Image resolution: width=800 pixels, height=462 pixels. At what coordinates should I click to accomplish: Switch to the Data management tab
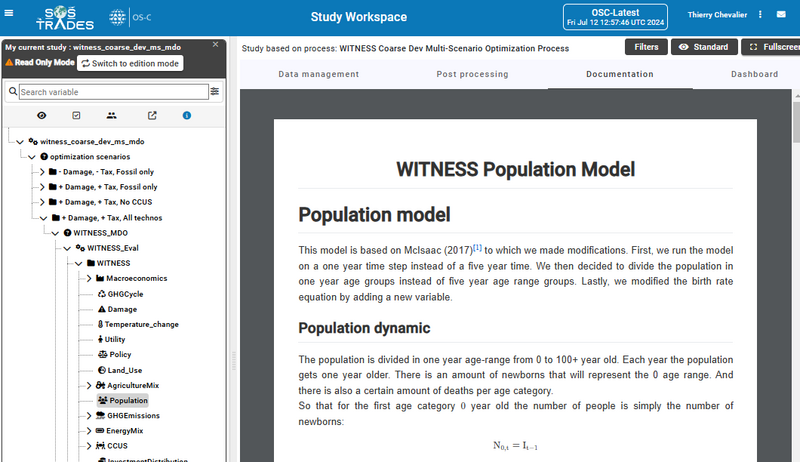pyautogui.click(x=318, y=74)
